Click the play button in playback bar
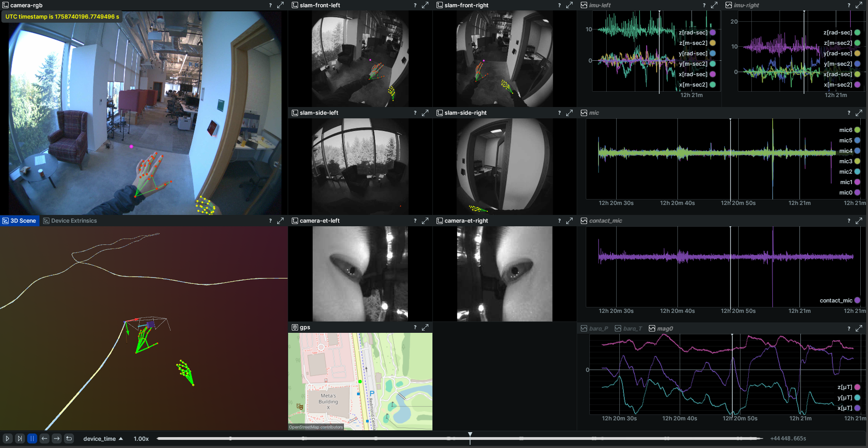This screenshot has width=868, height=448. 7,438
